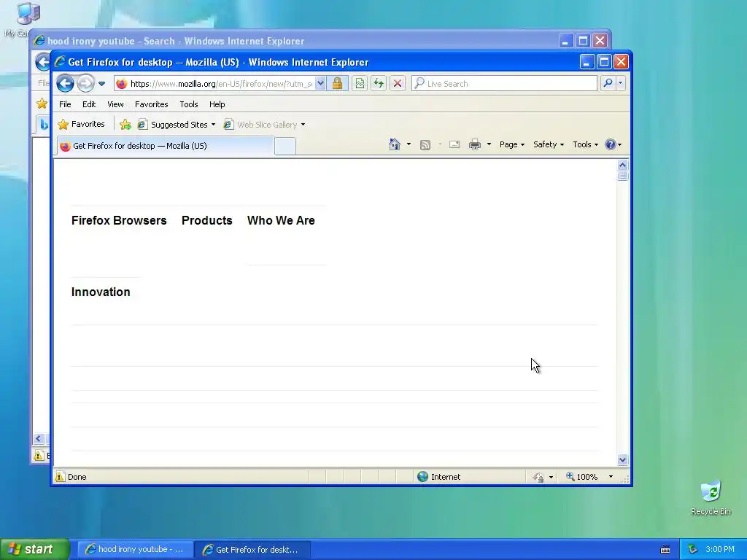This screenshot has height=560, width=747.
Task: Open the Tools command bar menu
Action: point(586,144)
